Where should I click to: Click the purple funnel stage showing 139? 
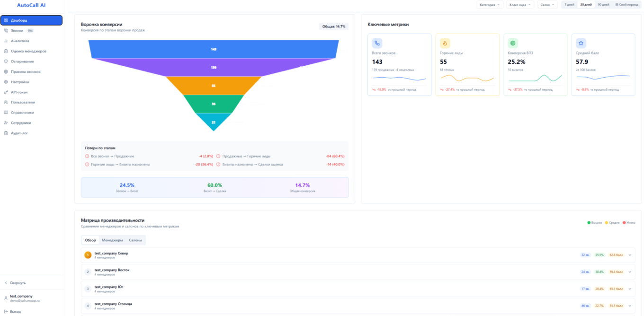click(x=214, y=67)
